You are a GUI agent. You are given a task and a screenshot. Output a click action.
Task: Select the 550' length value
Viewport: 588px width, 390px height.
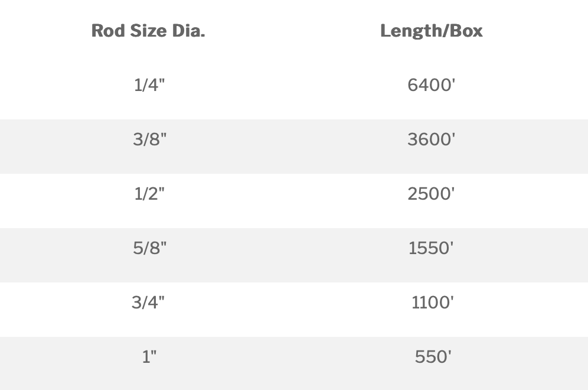pyautogui.click(x=433, y=357)
